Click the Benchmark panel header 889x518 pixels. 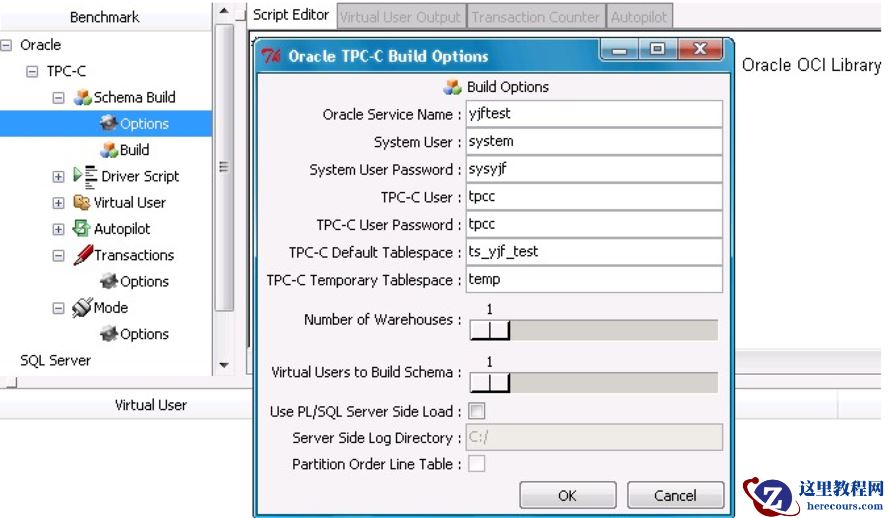(x=105, y=17)
